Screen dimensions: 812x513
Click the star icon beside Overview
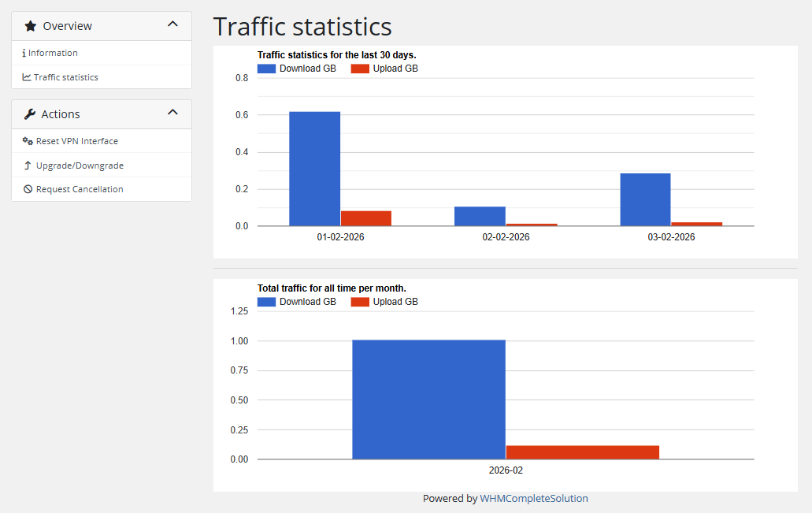pos(31,26)
